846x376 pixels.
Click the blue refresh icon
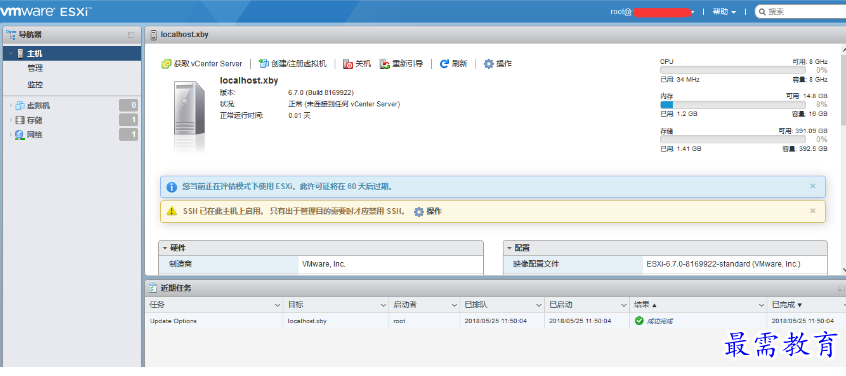(445, 64)
